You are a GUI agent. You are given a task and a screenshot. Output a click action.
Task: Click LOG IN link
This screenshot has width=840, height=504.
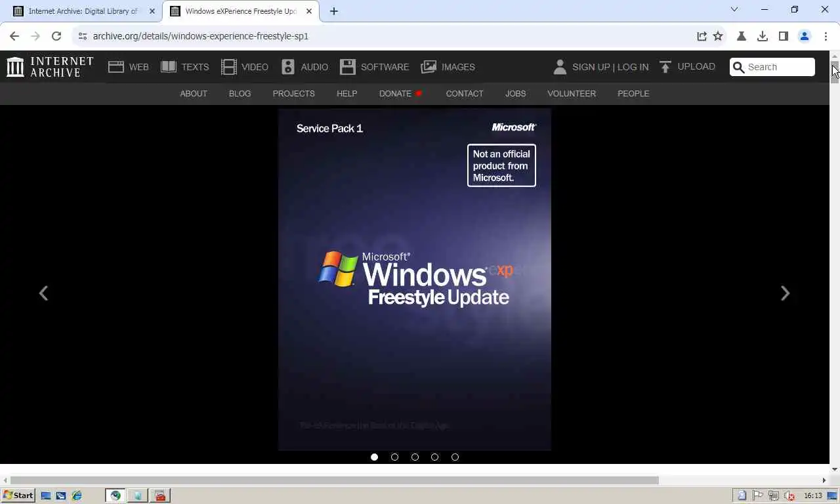pyautogui.click(x=633, y=67)
